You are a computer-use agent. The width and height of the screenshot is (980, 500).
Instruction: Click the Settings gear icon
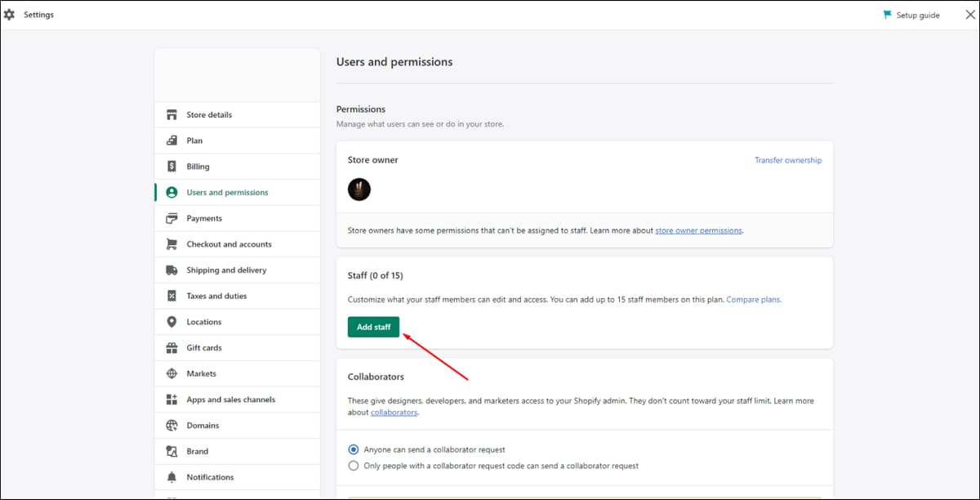tap(10, 15)
